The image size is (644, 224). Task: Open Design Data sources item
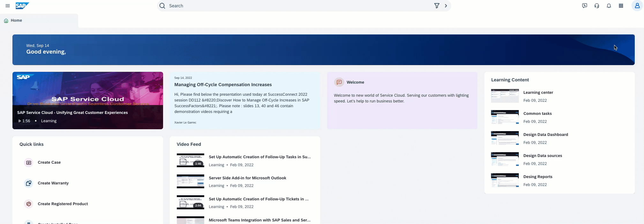pos(543,156)
